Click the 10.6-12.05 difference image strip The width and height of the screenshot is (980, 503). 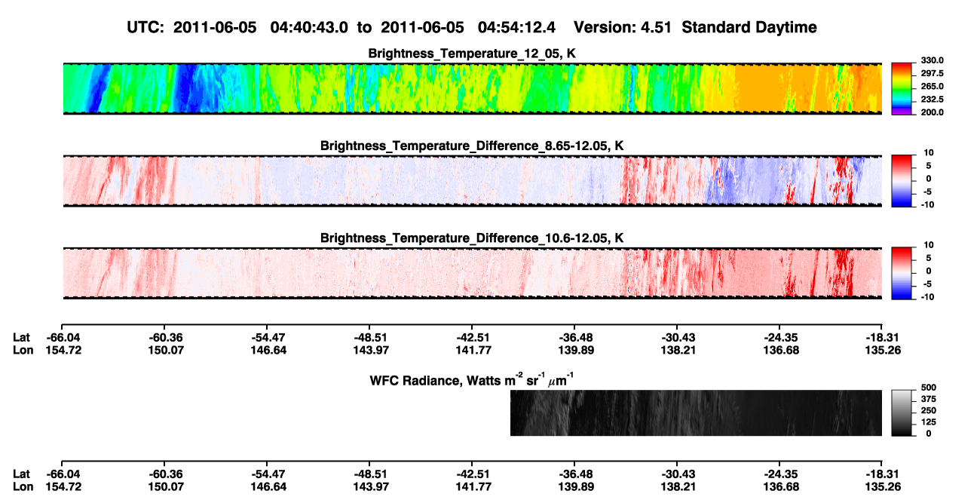[472, 273]
